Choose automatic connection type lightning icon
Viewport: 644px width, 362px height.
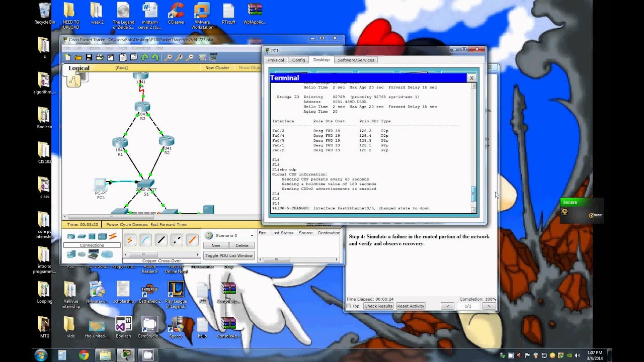(x=130, y=240)
